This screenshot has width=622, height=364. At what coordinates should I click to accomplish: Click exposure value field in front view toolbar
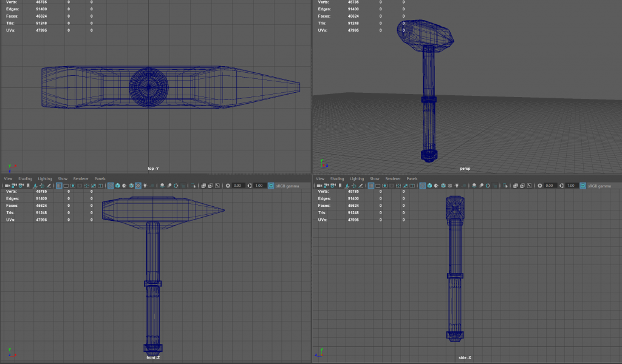tap(238, 186)
